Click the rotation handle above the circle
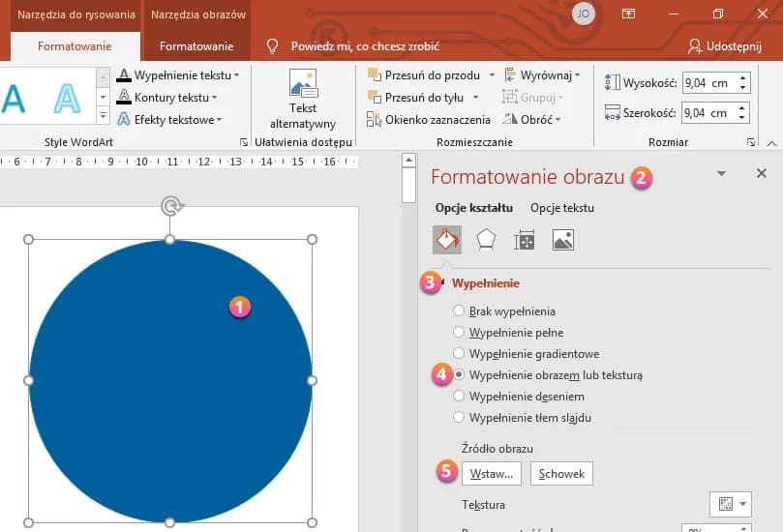 (170, 205)
